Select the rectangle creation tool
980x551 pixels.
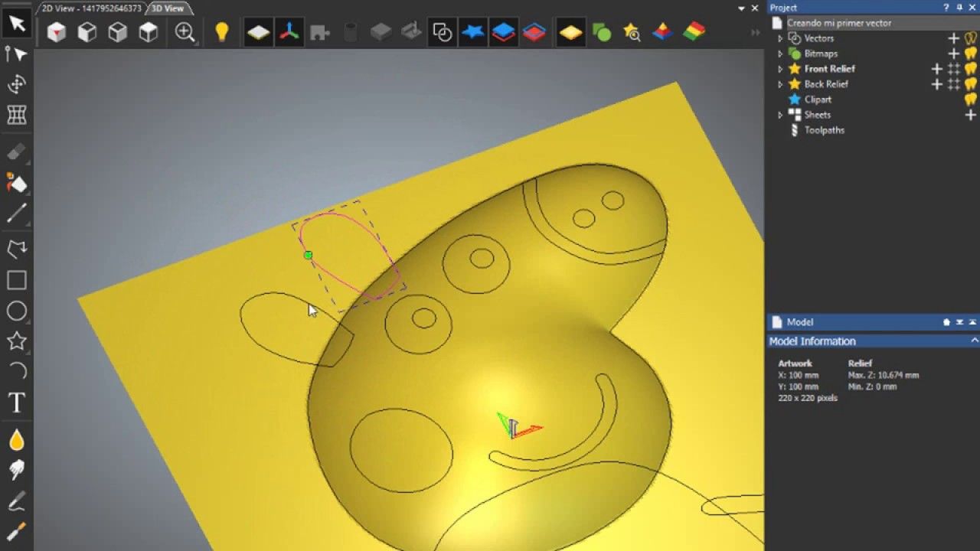coord(17,281)
